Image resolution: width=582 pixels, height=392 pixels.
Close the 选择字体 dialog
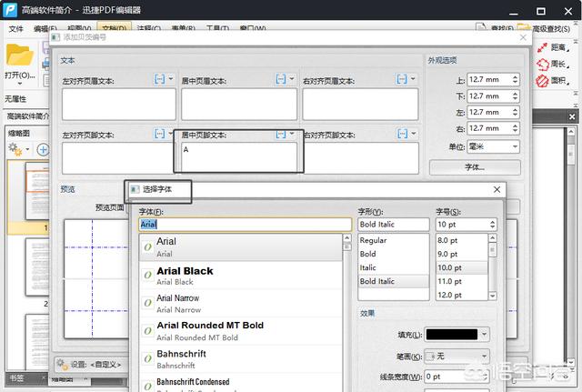pyautogui.click(x=497, y=190)
